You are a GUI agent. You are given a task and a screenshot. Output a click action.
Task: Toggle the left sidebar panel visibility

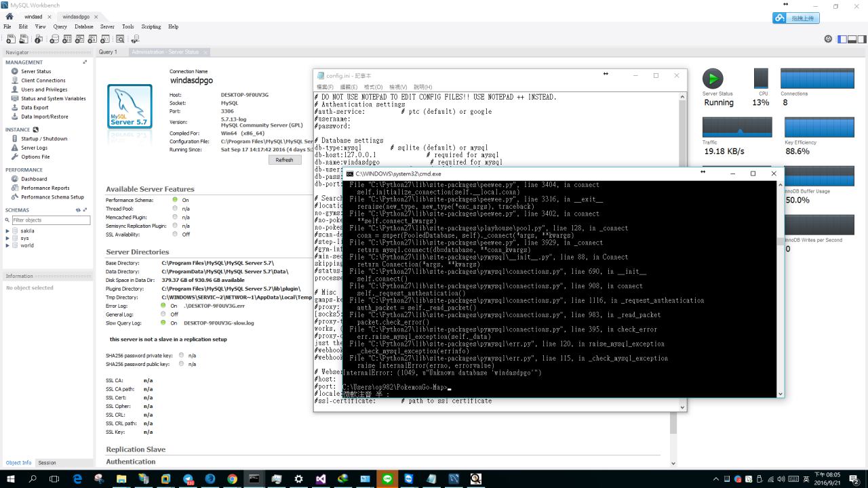842,39
